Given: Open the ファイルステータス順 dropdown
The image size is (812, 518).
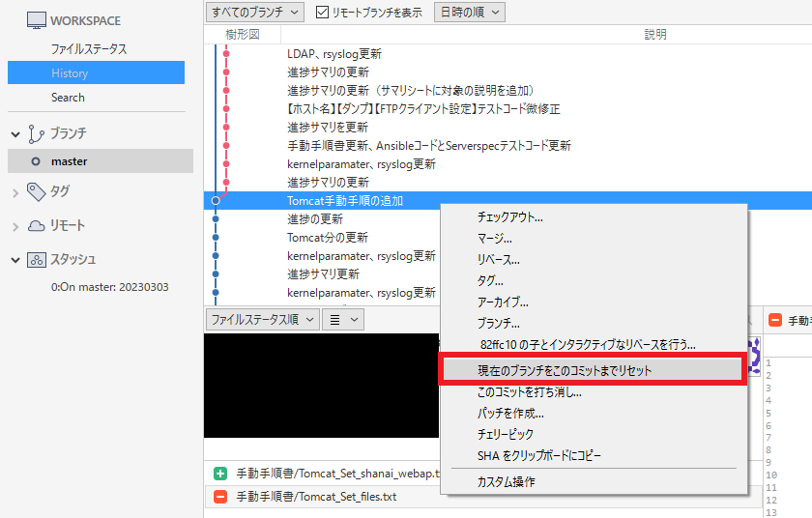Looking at the screenshot, I should [263, 319].
